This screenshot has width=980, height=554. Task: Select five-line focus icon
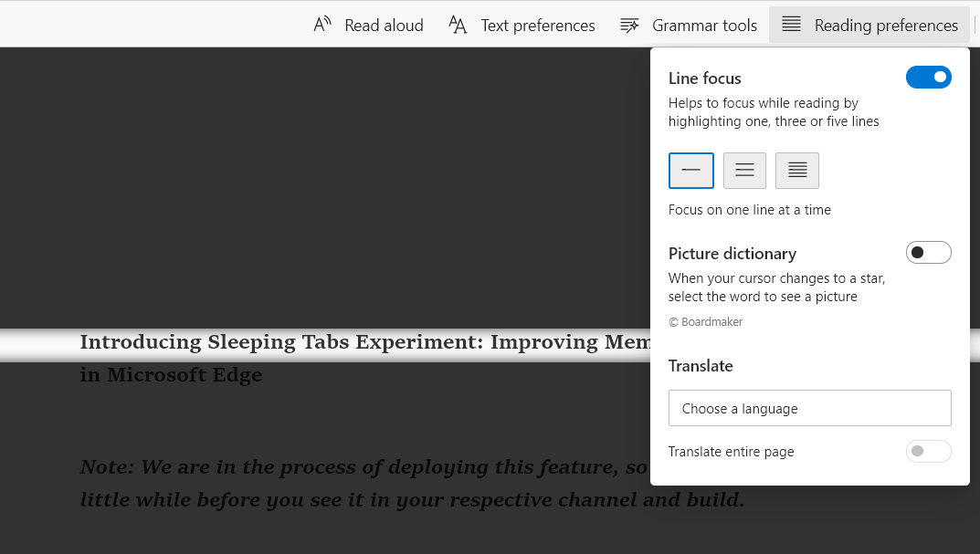[x=796, y=170]
